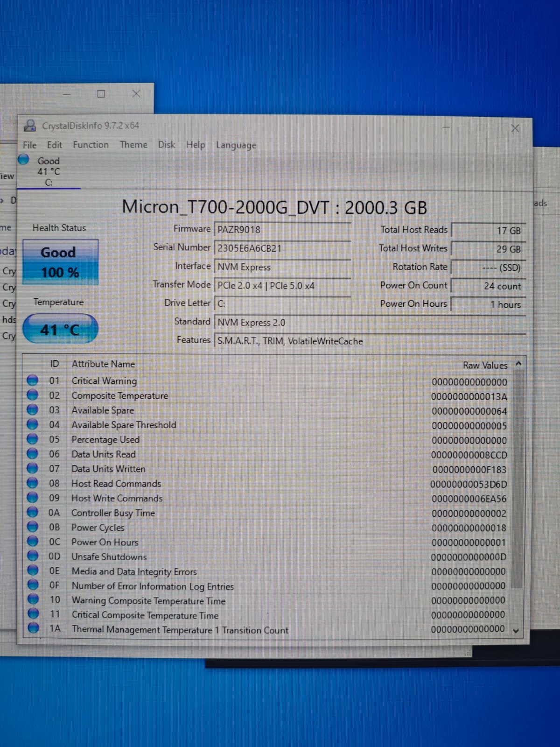
Task: Close the CrystalDiskInfo window
Action: point(515,128)
